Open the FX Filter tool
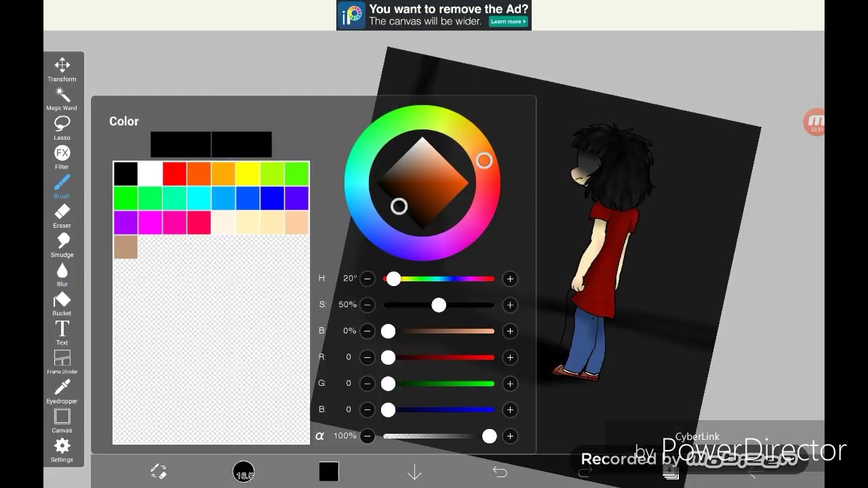This screenshot has width=868, height=488. coord(62,157)
